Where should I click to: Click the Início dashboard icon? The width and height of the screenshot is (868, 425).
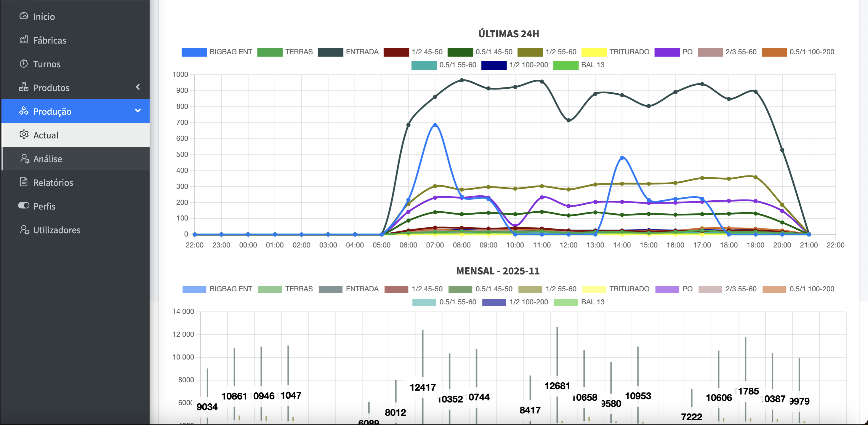pos(24,16)
